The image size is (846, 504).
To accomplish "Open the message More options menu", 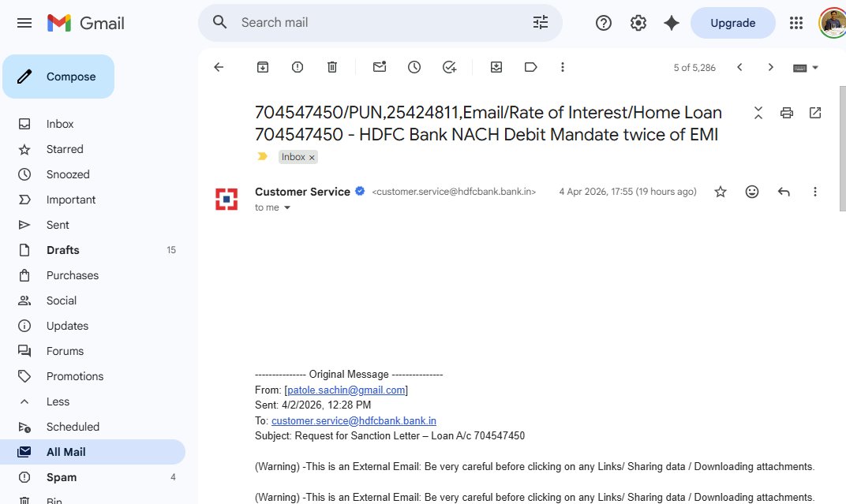I will tap(814, 192).
